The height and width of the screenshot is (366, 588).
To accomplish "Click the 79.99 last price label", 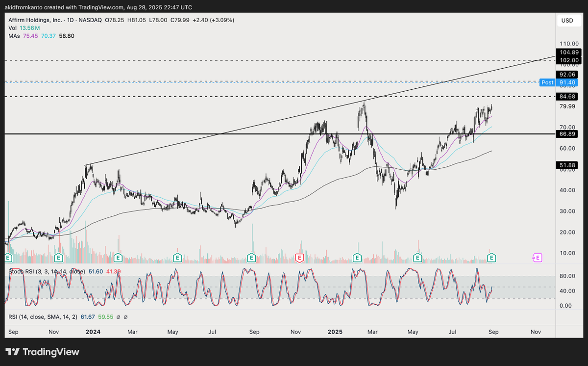I will (567, 106).
